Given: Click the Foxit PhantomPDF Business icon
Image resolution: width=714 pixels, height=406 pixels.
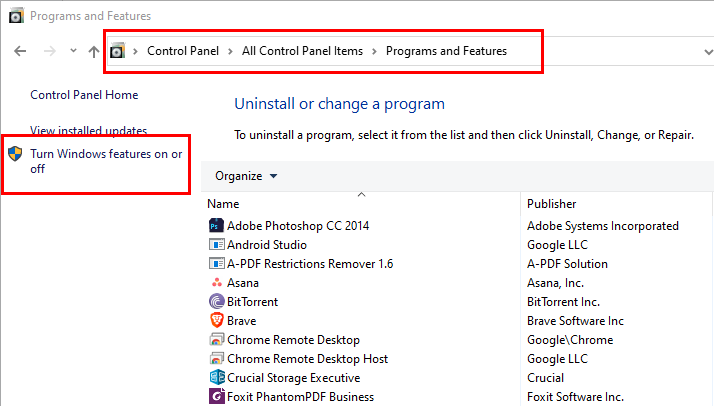Looking at the screenshot, I should click(x=216, y=397).
